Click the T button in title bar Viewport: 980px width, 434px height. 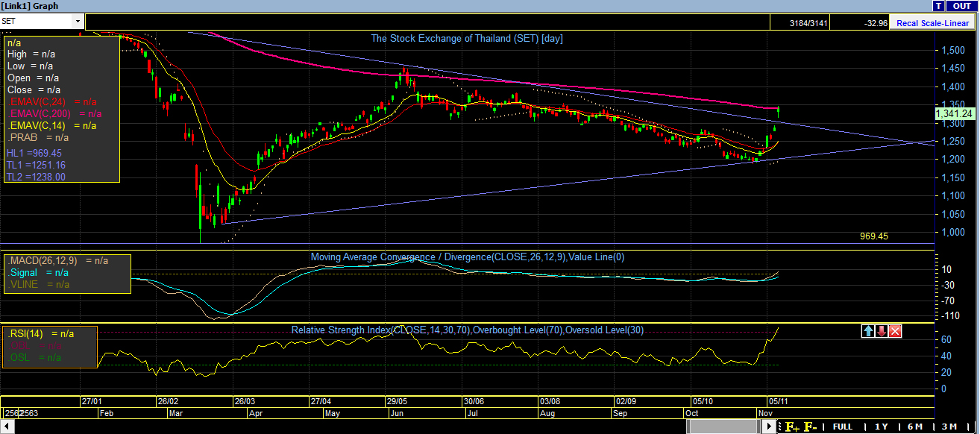[937, 6]
